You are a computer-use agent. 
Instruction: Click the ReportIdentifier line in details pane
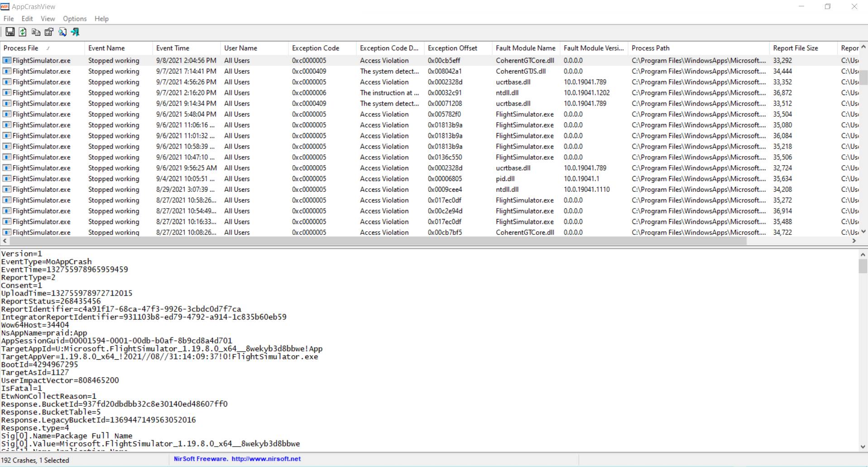[x=121, y=309]
